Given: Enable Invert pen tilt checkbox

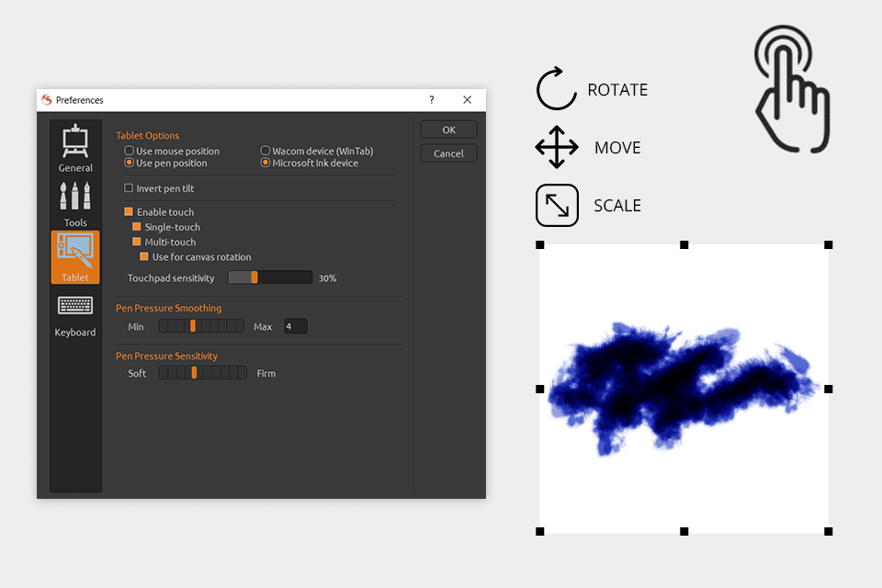Looking at the screenshot, I should 129,188.
